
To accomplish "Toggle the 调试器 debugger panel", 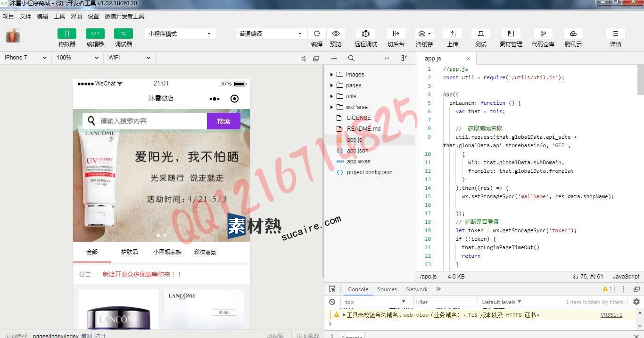I will click(124, 34).
